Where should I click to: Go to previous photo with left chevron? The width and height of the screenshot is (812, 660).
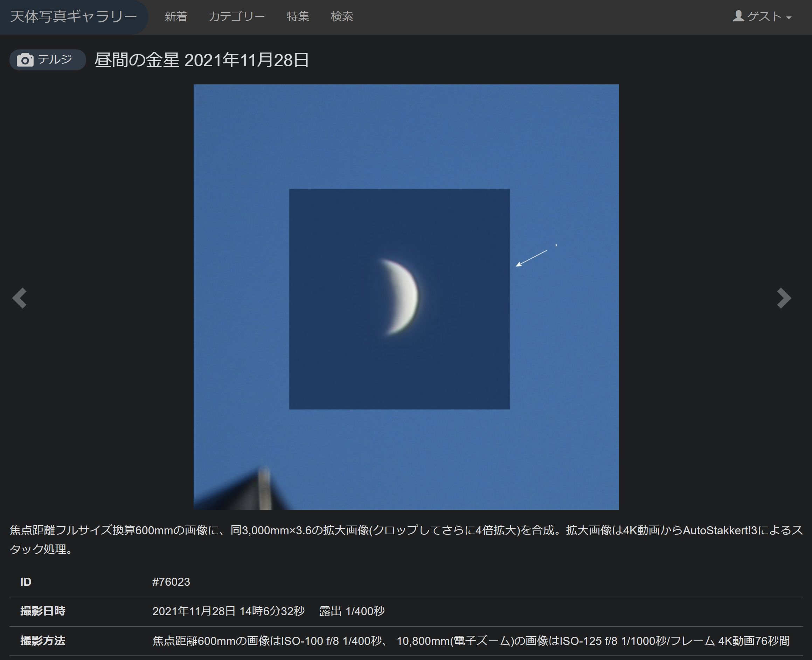click(19, 298)
